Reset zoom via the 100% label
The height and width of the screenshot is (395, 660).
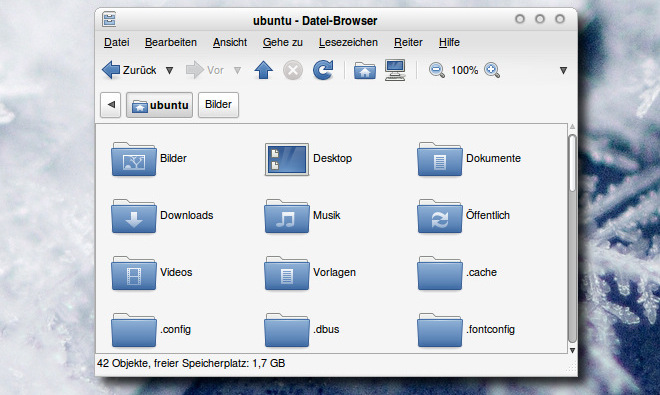coord(464,70)
